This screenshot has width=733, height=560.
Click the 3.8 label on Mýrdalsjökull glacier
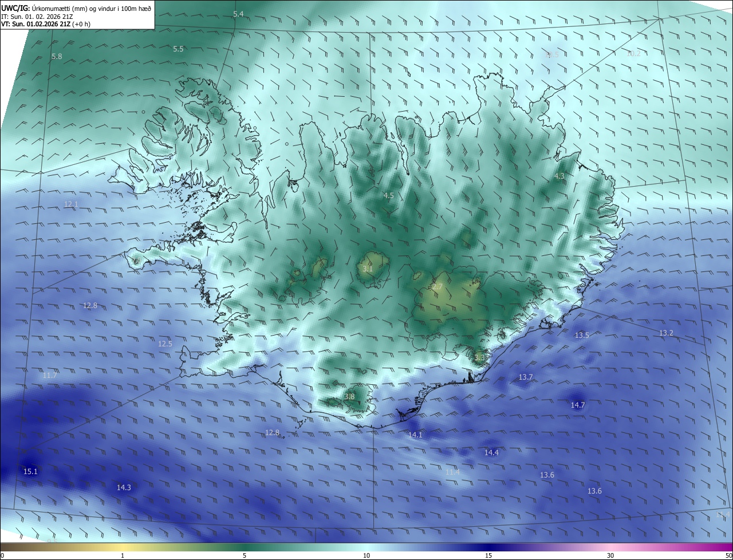tap(349, 396)
